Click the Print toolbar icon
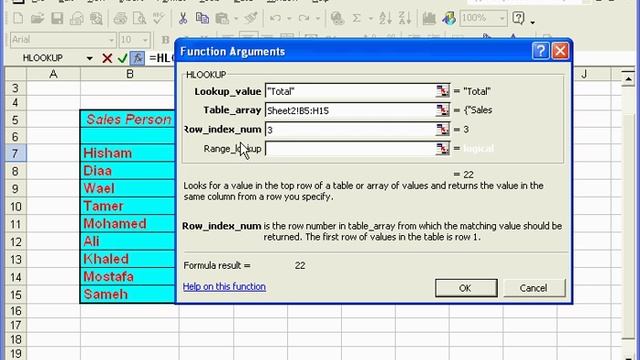640x360 pixels. coord(120,18)
